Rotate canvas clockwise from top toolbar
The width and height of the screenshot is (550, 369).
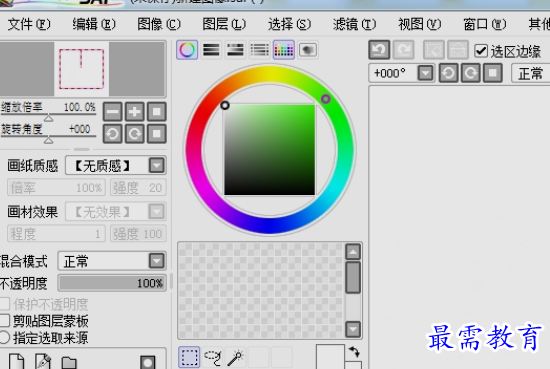470,73
